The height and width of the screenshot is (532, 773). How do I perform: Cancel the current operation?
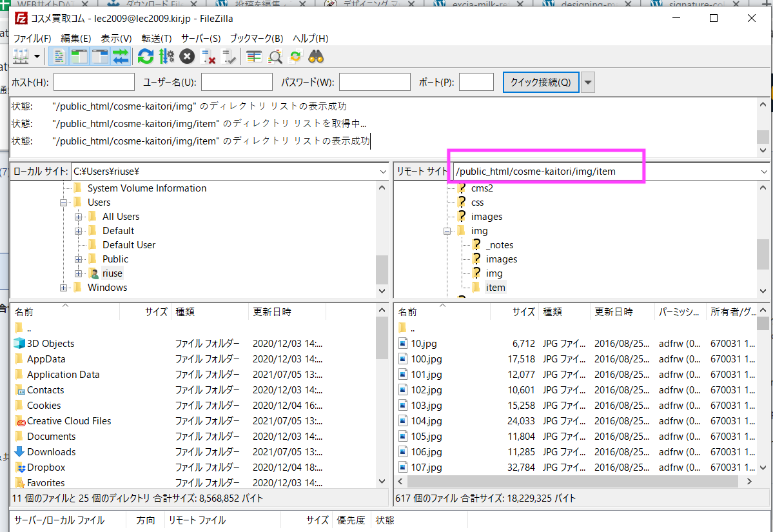(x=187, y=57)
